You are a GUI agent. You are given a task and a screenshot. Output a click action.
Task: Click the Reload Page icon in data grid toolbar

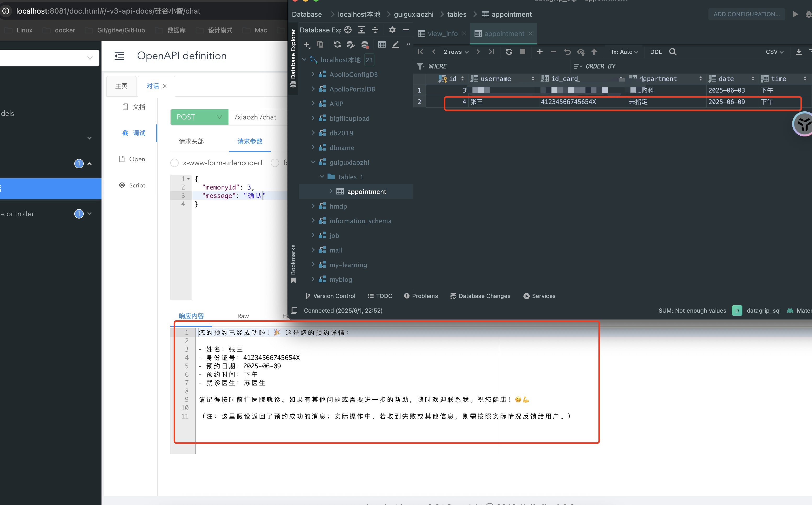point(509,52)
